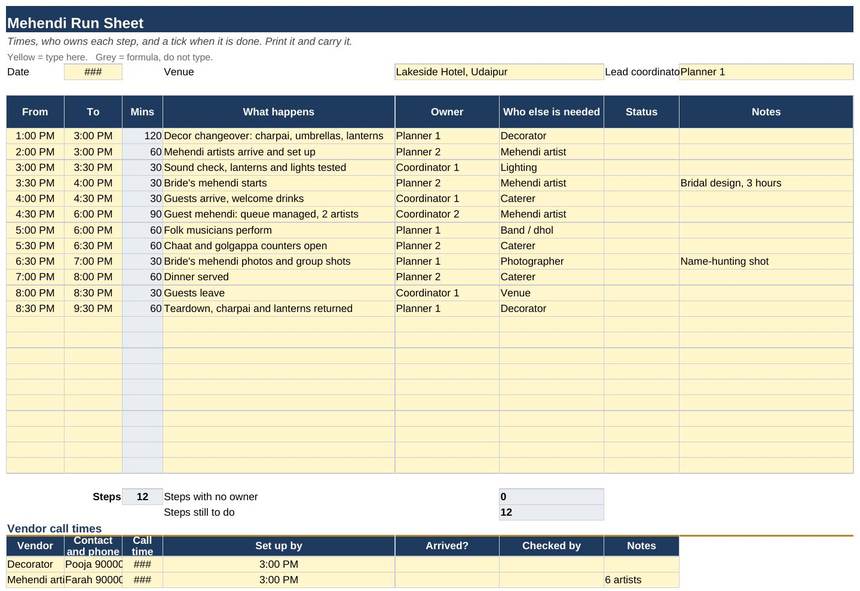This screenshot has height=591, width=860.
Task: Click the Pooja contact cell
Action: click(x=93, y=564)
